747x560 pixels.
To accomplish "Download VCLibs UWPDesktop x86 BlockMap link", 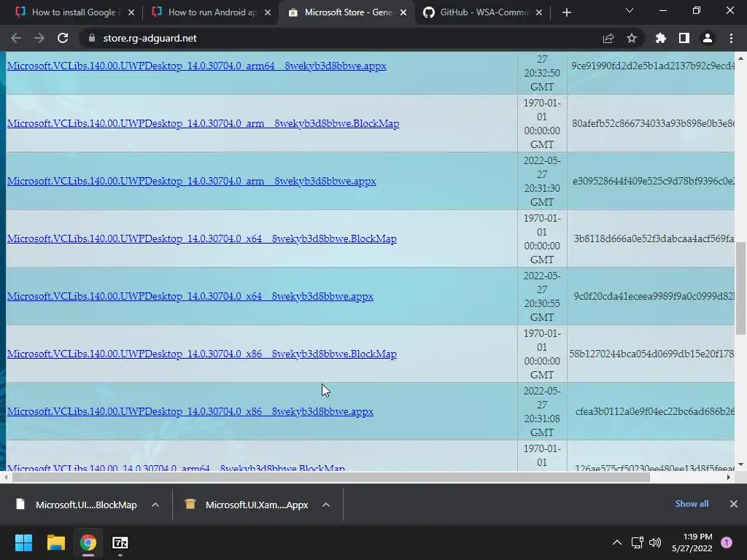I will pos(201,354).
